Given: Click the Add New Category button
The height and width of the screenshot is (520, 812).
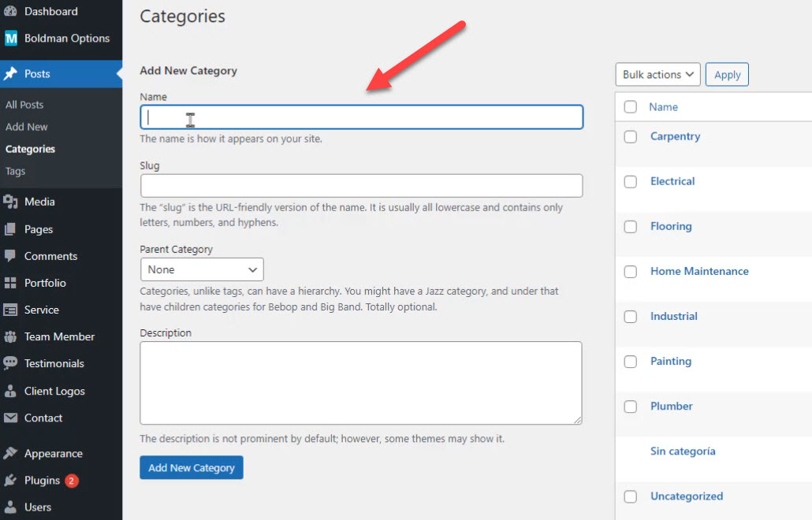Looking at the screenshot, I should [192, 468].
